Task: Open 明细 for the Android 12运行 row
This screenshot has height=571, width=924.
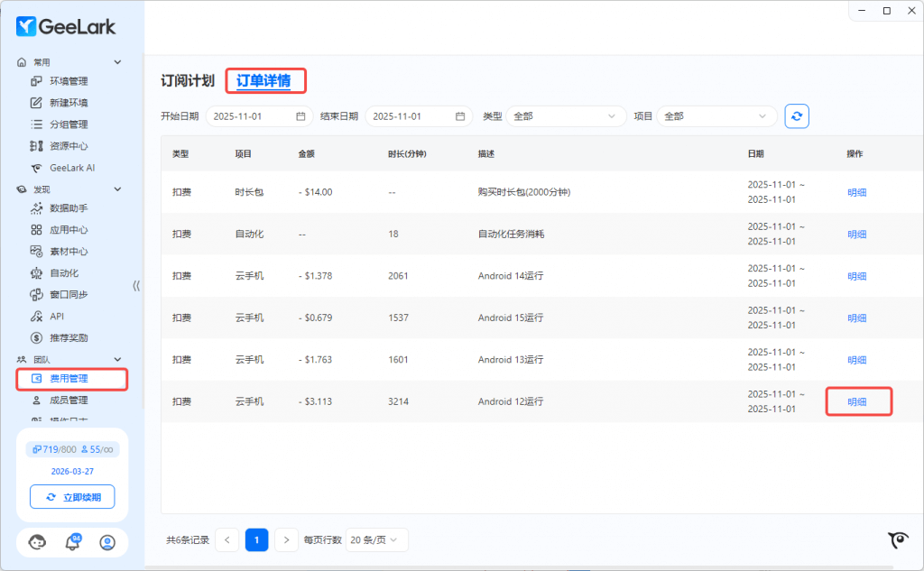Action: (x=857, y=401)
